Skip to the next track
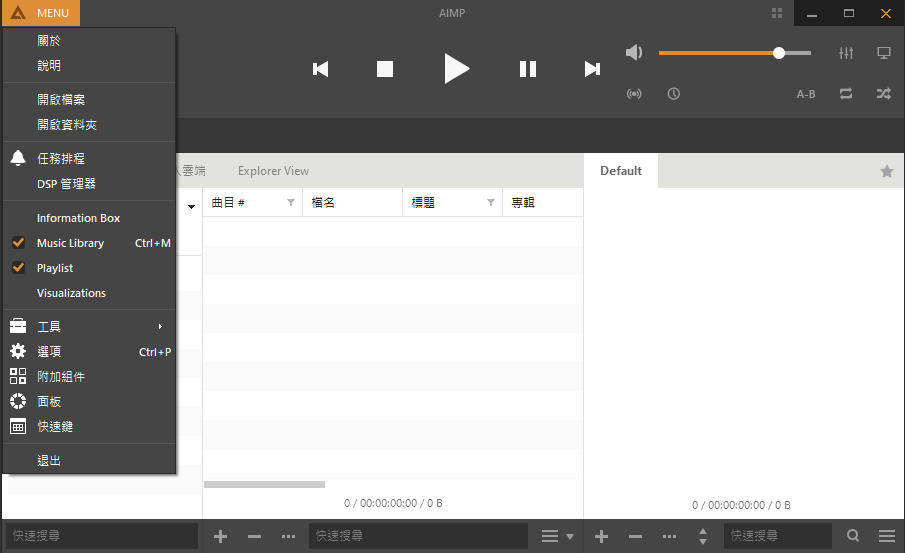This screenshot has height=553, width=905. point(592,69)
